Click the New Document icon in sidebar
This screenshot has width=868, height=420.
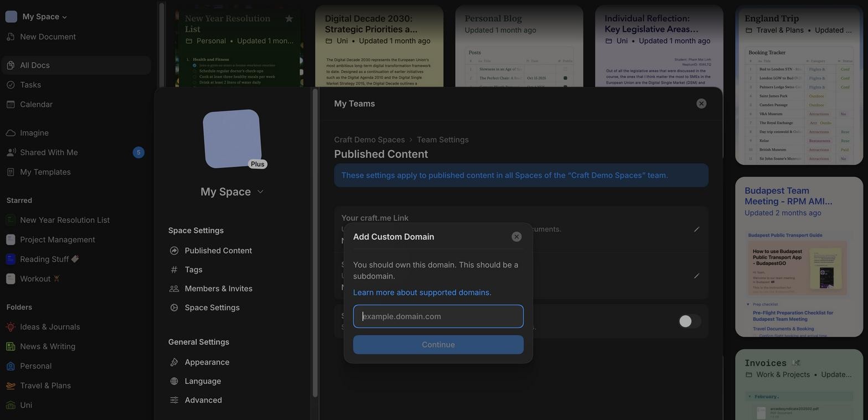(11, 37)
